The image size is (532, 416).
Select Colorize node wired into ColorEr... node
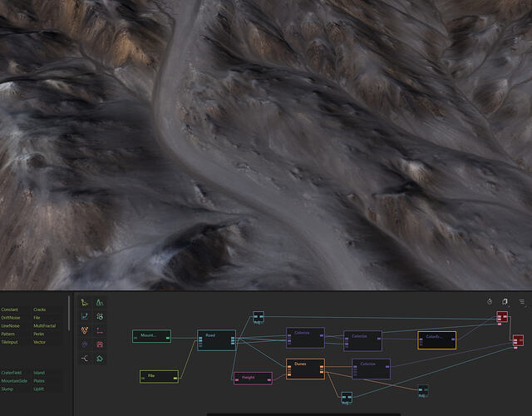point(363,341)
